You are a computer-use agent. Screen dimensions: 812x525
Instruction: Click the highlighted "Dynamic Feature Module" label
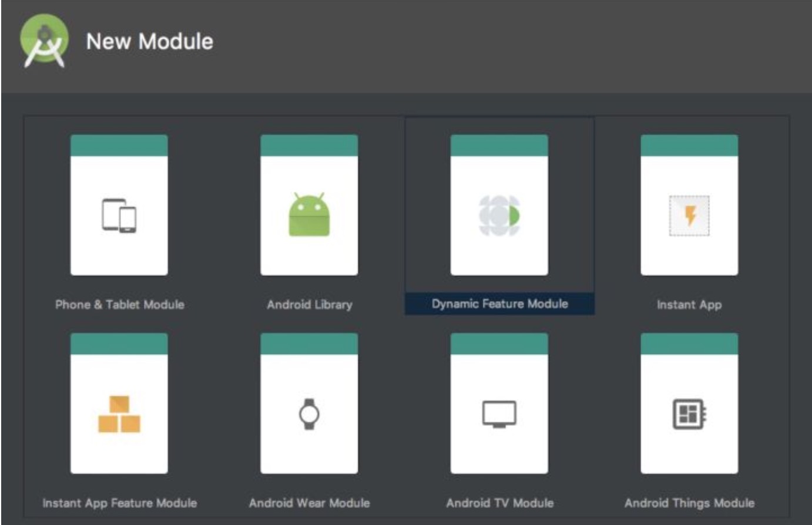click(x=500, y=304)
